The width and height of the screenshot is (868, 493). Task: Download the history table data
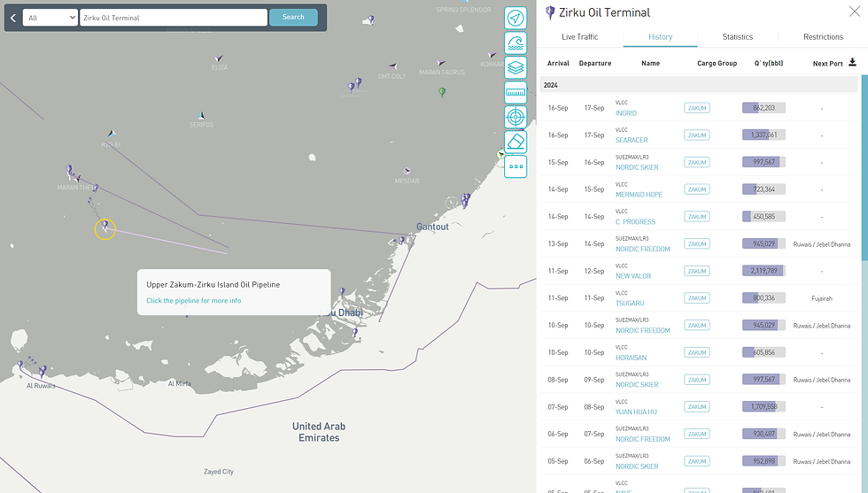coord(852,62)
